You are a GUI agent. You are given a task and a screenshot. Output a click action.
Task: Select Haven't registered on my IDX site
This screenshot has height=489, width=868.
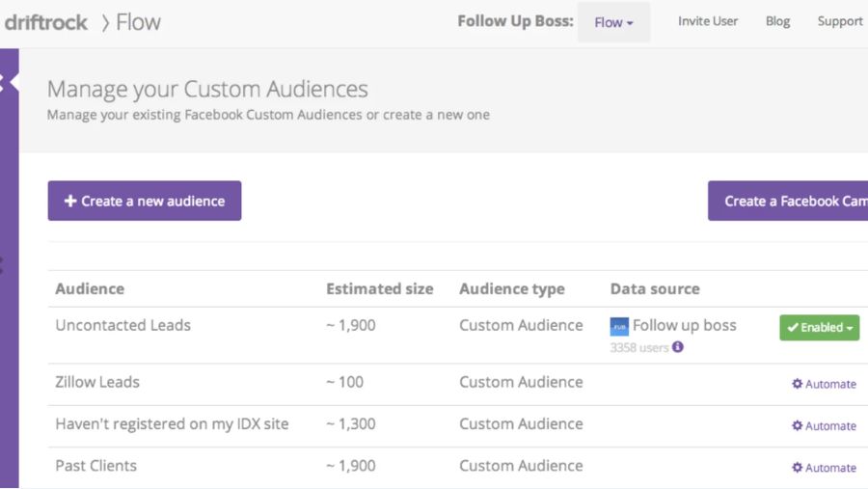[x=173, y=424]
